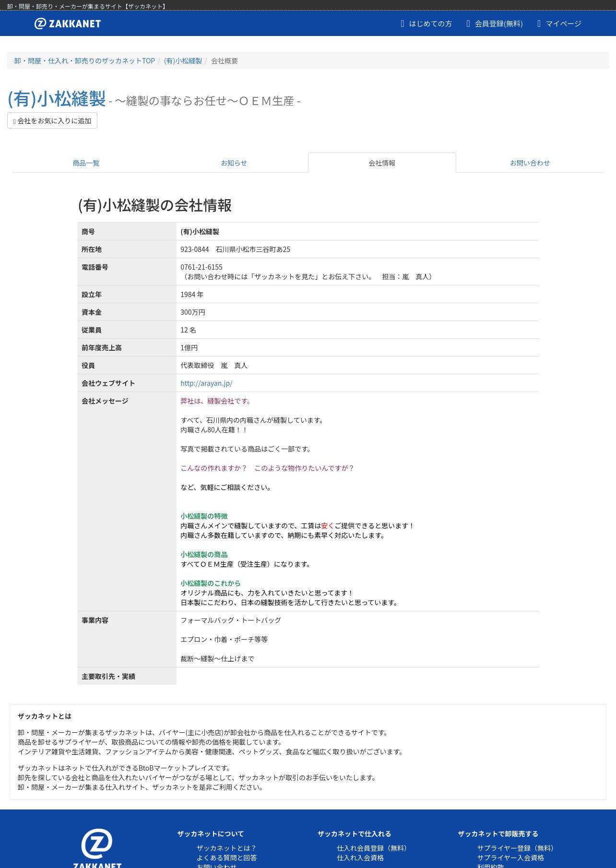Click the 300万円 capital value
The height and width of the screenshot is (868, 616).
pyautogui.click(x=193, y=312)
